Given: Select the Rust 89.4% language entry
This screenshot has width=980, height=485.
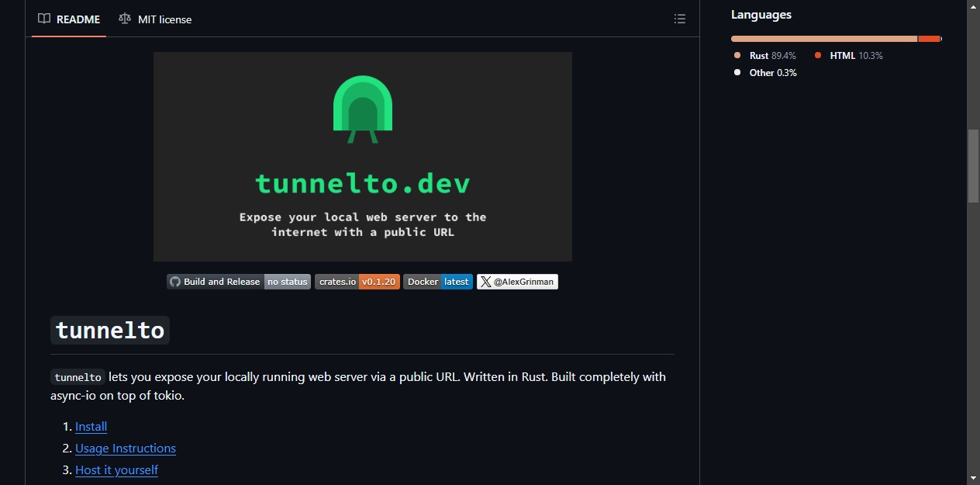Looking at the screenshot, I should click(x=765, y=56).
